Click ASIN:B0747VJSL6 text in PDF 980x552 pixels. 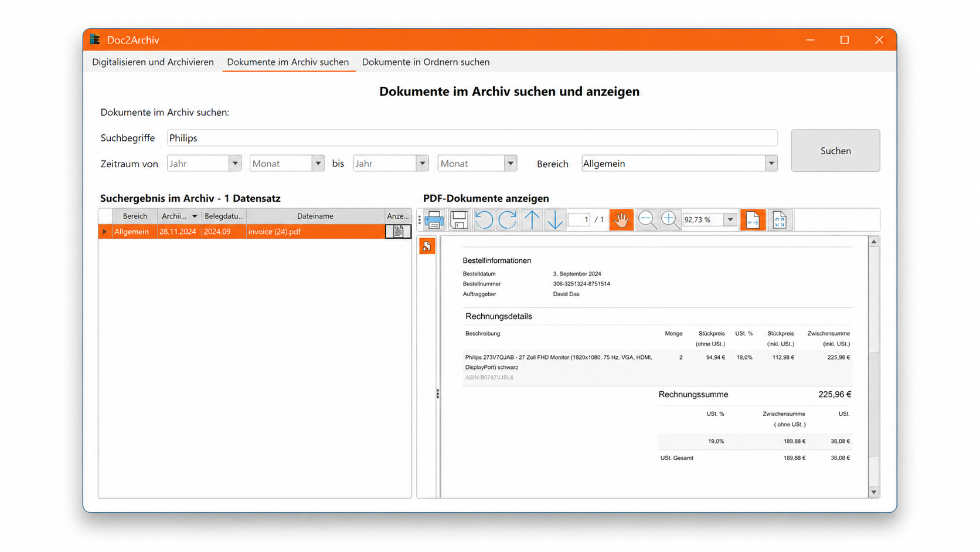(x=489, y=377)
